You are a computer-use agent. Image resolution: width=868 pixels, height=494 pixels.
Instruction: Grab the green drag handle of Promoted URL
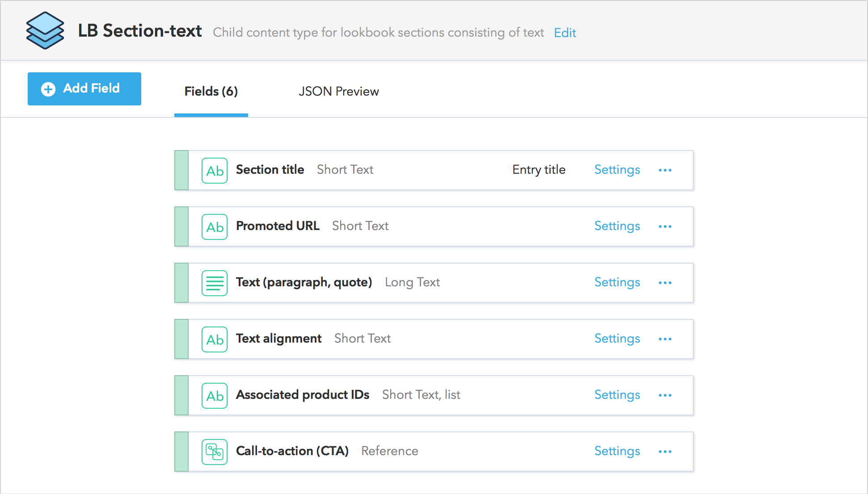181,226
